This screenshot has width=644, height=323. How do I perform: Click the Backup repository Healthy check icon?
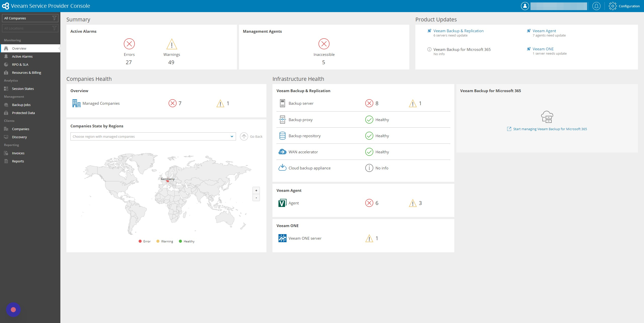click(369, 136)
